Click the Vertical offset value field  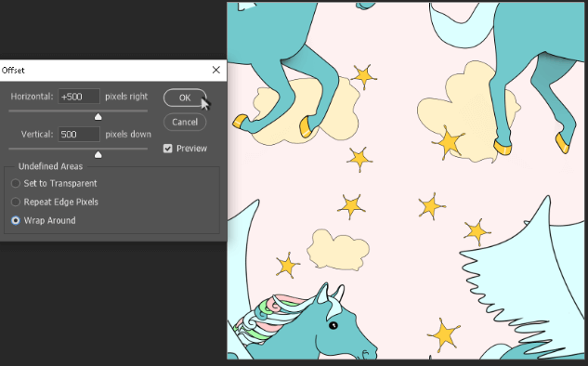[x=79, y=135]
